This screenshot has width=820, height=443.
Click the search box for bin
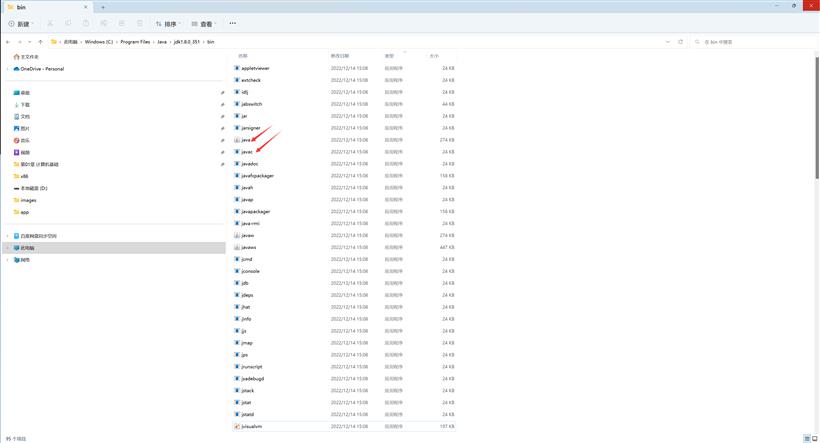pos(753,42)
